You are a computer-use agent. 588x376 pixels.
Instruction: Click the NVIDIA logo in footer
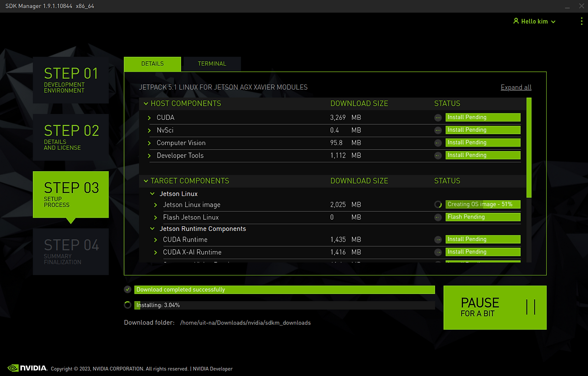click(x=28, y=368)
